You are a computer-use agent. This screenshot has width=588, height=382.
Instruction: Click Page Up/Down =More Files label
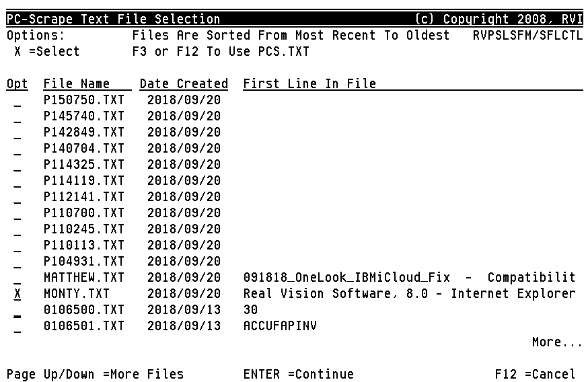(x=96, y=374)
